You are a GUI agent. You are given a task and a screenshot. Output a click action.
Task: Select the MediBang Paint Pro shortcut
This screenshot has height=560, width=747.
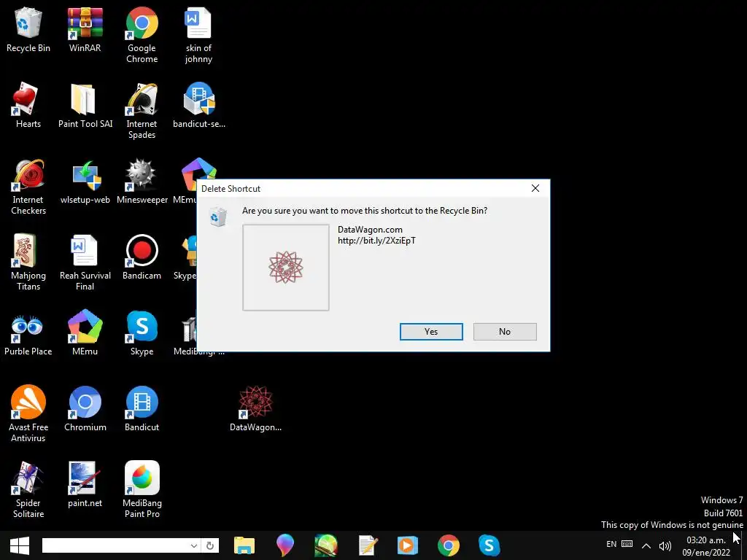[142, 490]
